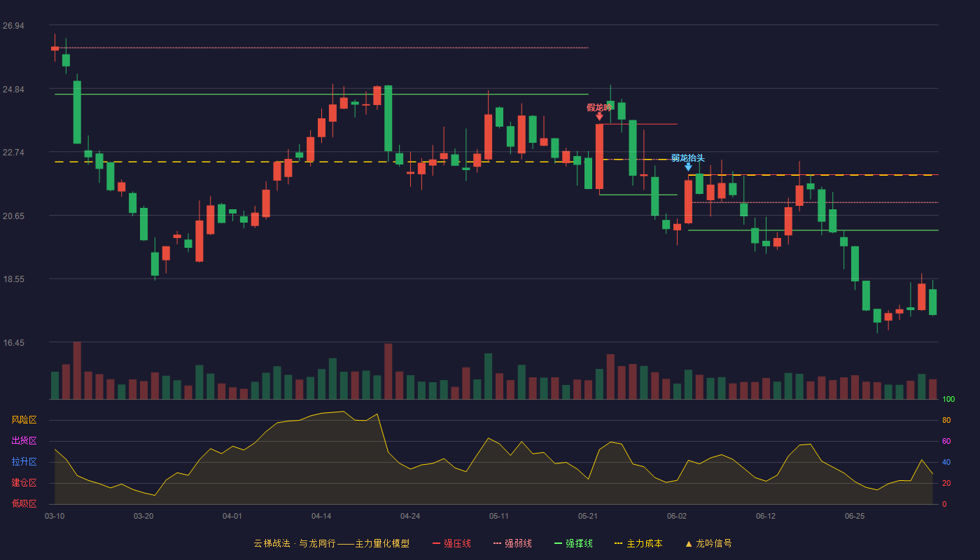Toggle the 龙吟信号 legend entry
Viewport: 980px width, 560px height.
tap(708, 543)
